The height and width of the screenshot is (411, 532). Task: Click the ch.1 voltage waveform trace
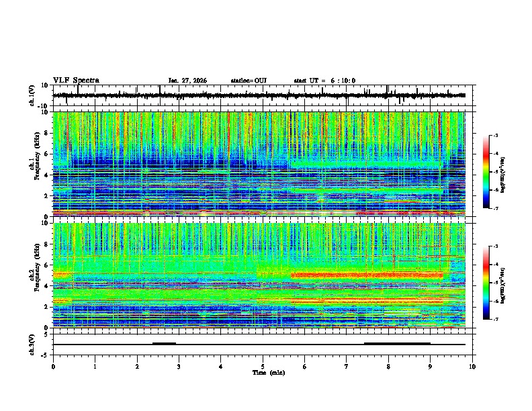pos(259,95)
